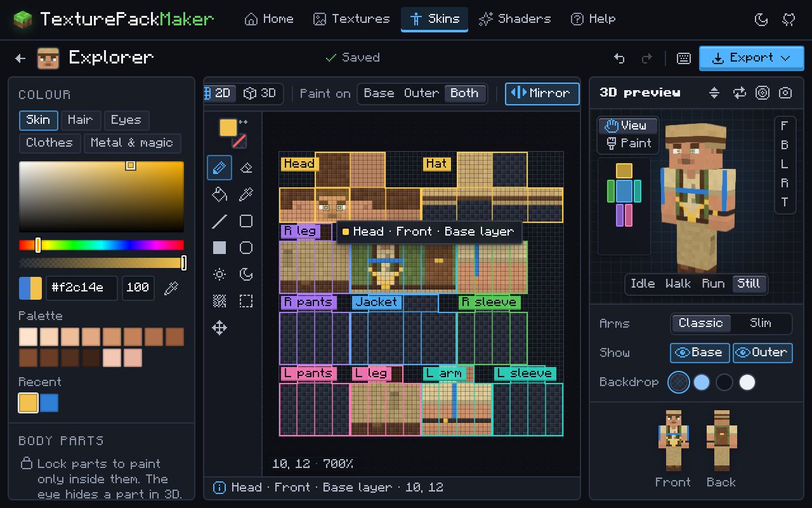Take a snapshot of 3D preview
The height and width of the screenshot is (508, 812).
tap(785, 93)
